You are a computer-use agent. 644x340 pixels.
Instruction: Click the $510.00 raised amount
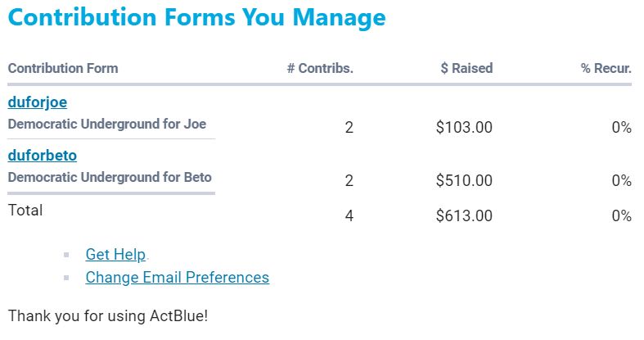tap(464, 180)
